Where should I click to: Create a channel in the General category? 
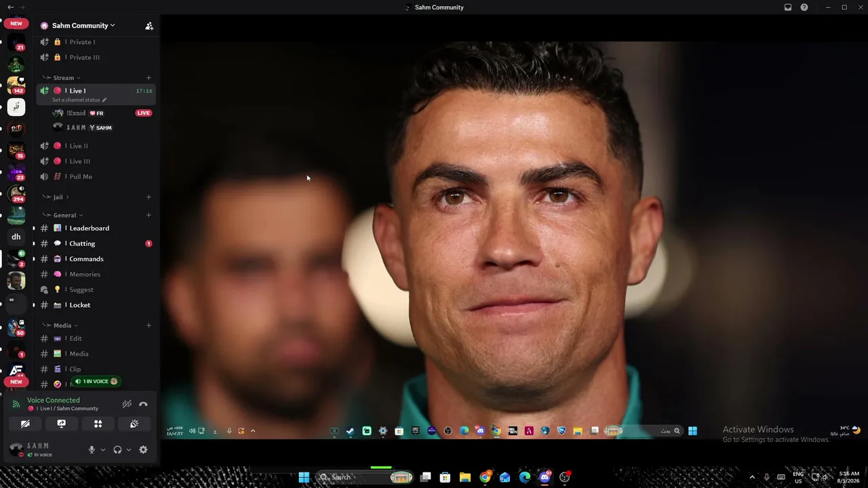(x=149, y=216)
